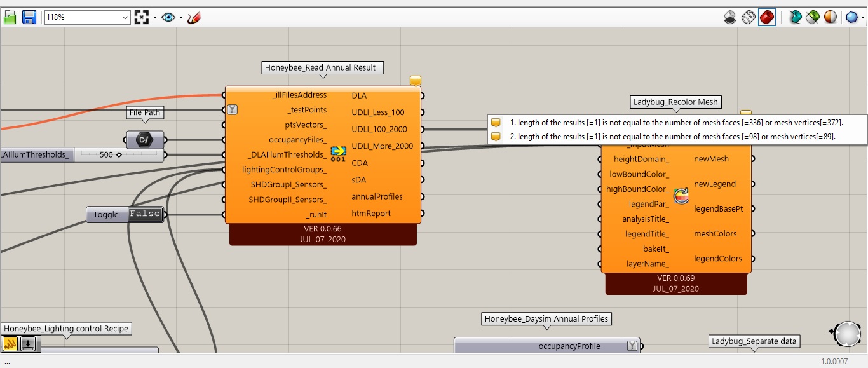Click the Honeybee_Daysim Annual Profiles label
Image resolution: width=868 pixels, height=368 pixels.
(546, 318)
